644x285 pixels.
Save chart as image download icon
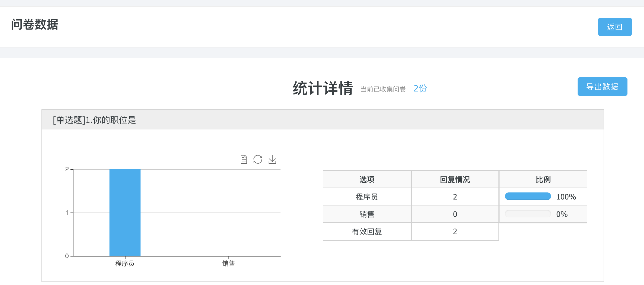(272, 159)
